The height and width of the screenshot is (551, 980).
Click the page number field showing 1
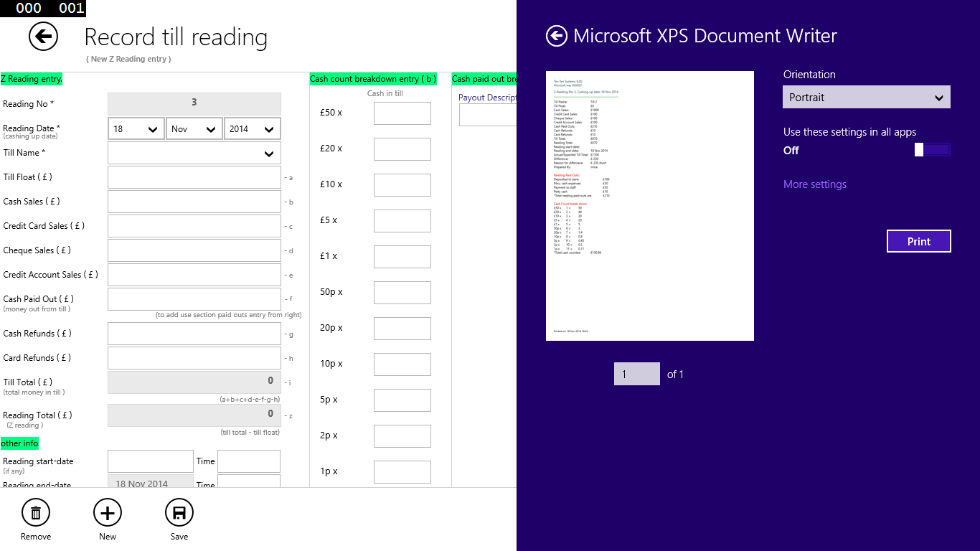636,374
